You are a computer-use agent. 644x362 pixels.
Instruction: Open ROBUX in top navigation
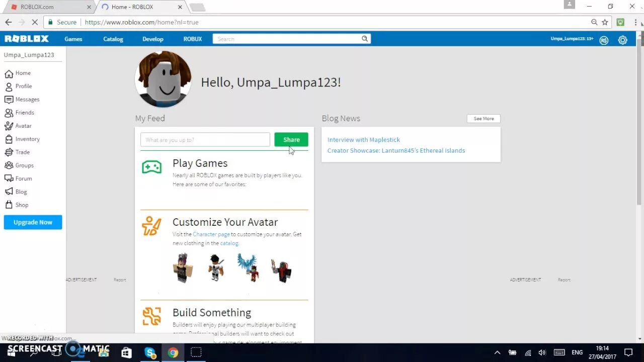pyautogui.click(x=193, y=39)
